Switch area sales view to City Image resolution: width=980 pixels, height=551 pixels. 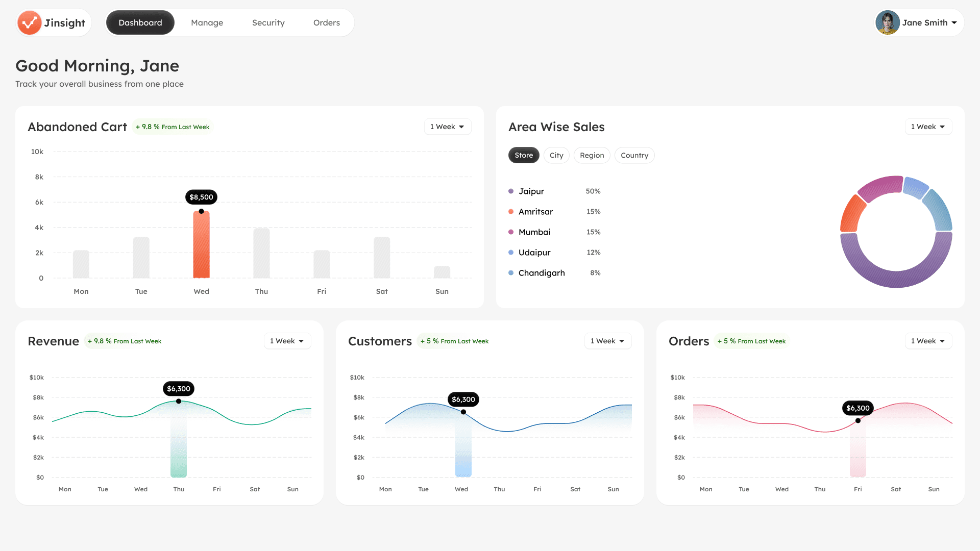pos(556,155)
